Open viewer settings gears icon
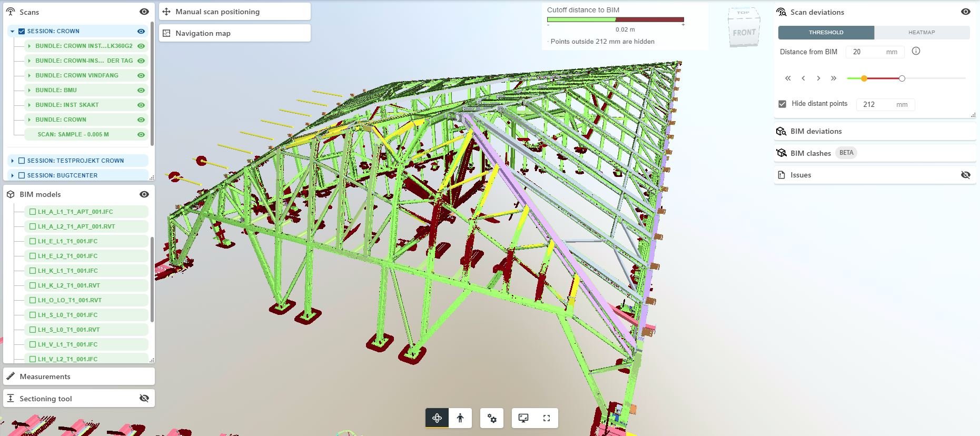Screen dimensions: 980x436 click(x=492, y=418)
